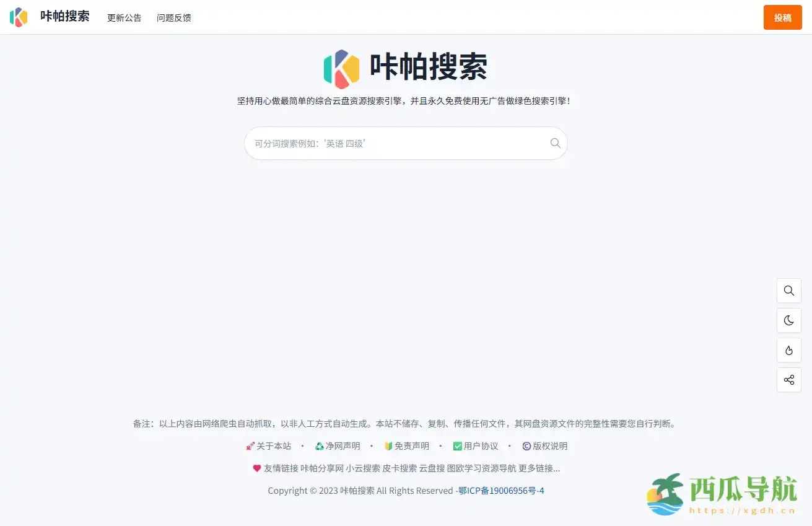Image resolution: width=812 pixels, height=526 pixels.
Task: Select the search icon in the right sidebar
Action: (788, 291)
